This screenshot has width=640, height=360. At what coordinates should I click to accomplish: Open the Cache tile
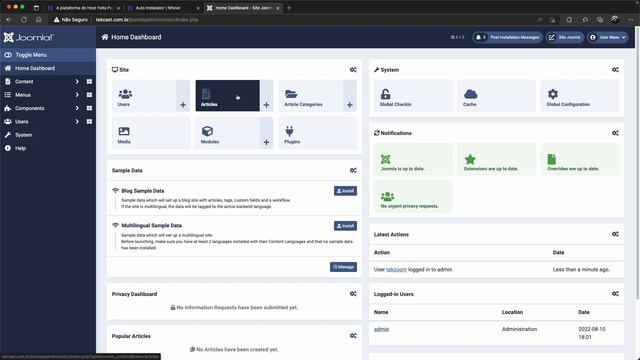pyautogui.click(x=496, y=96)
